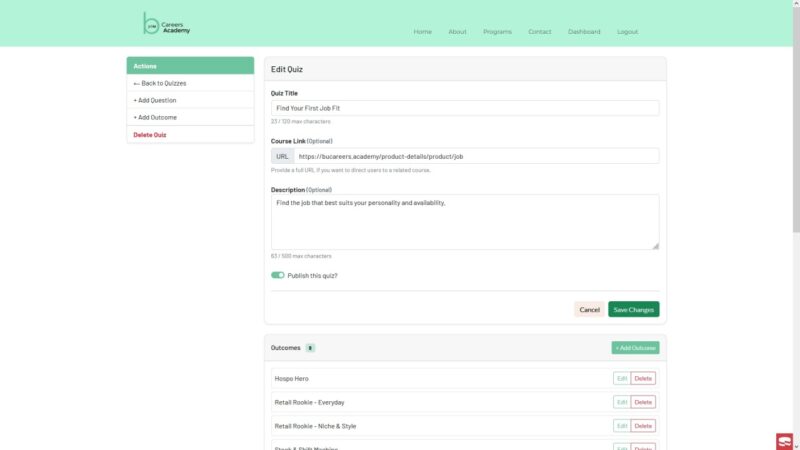This screenshot has width=800, height=450.
Task: Click the Careers Academy logo
Action: (x=166, y=24)
